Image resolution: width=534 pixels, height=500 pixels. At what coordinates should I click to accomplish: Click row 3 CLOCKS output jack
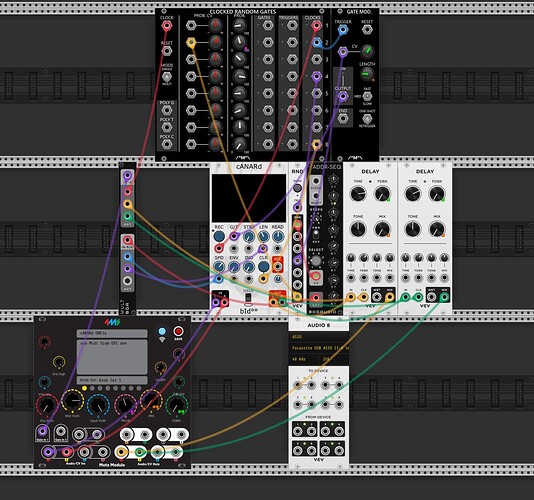coord(317,59)
